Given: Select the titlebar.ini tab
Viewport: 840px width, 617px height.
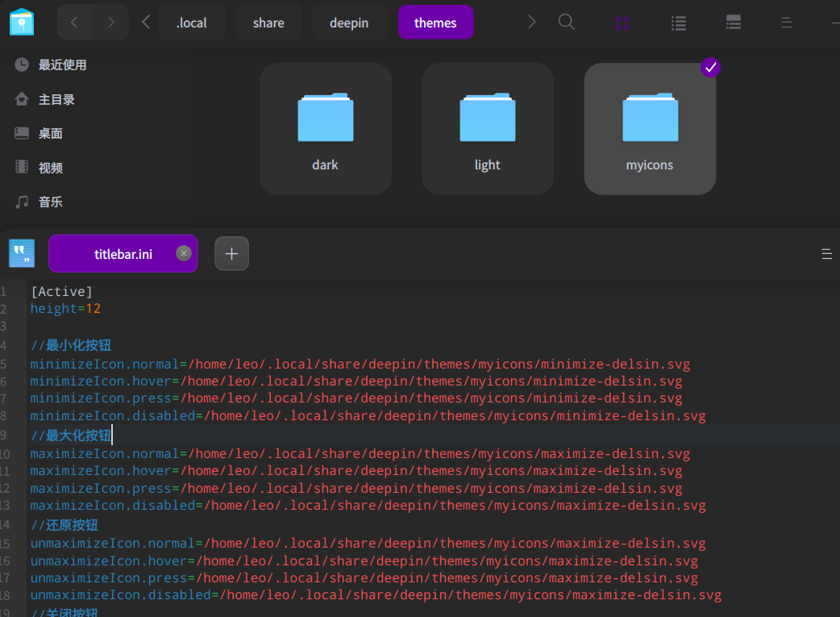Looking at the screenshot, I should pos(123,254).
